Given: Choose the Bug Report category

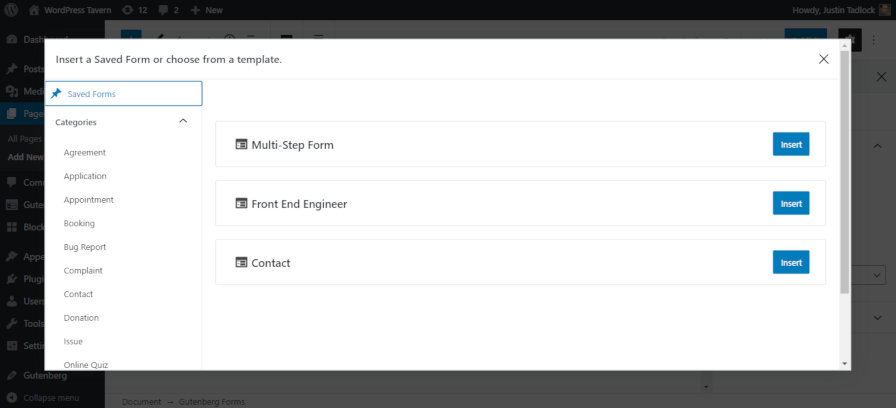Looking at the screenshot, I should (x=85, y=247).
